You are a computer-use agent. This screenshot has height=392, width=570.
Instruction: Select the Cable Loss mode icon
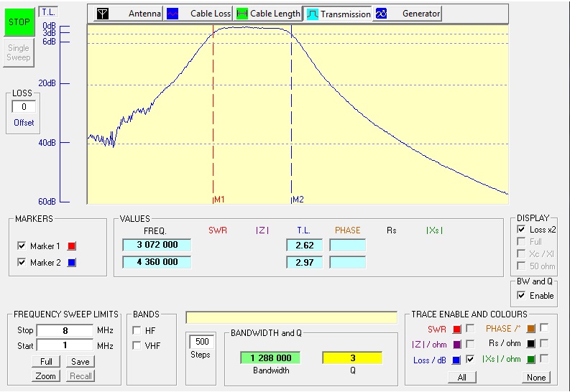[173, 14]
